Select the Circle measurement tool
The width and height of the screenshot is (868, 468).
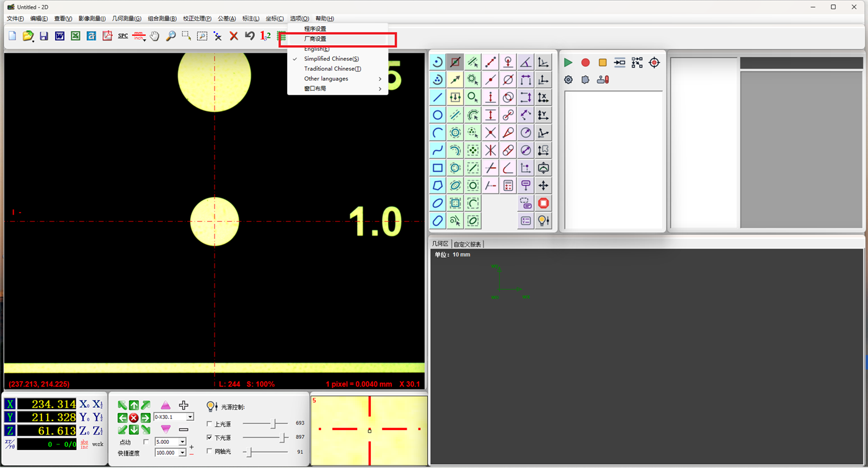[x=438, y=115]
